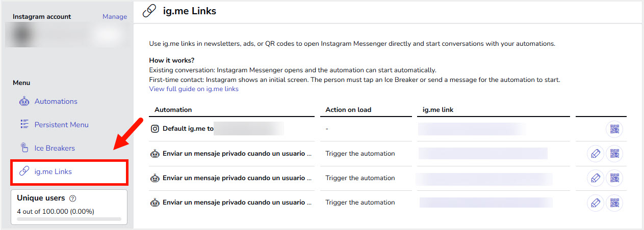644x230 pixels.
Task: Click QR code icon in last automation row
Action: [614, 203]
